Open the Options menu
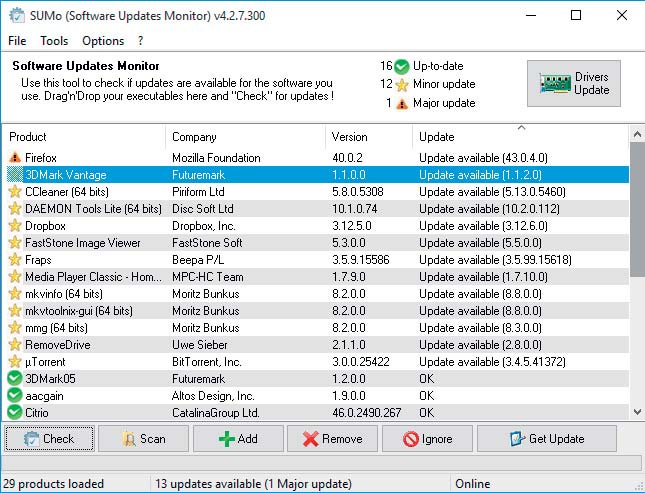 pyautogui.click(x=103, y=41)
